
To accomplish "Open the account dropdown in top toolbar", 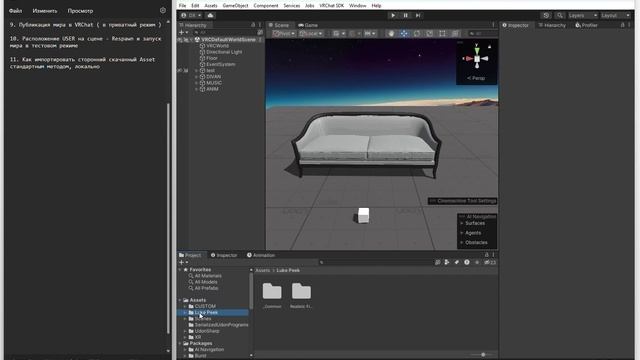I will pos(191,16).
